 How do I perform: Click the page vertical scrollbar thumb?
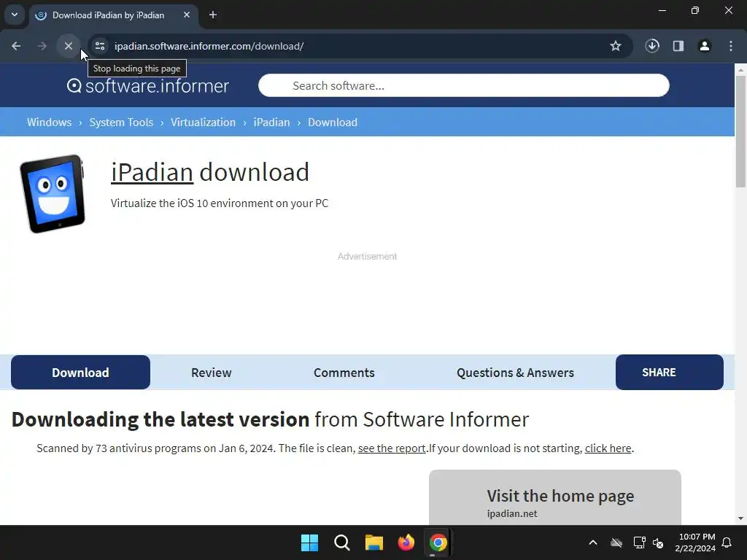coord(740,131)
